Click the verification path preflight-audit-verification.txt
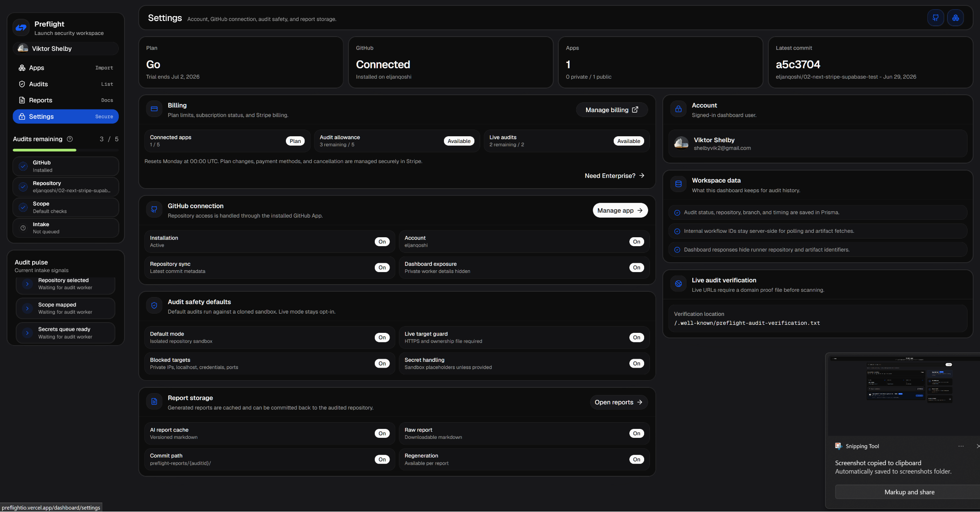The width and height of the screenshot is (980, 512). coord(746,323)
